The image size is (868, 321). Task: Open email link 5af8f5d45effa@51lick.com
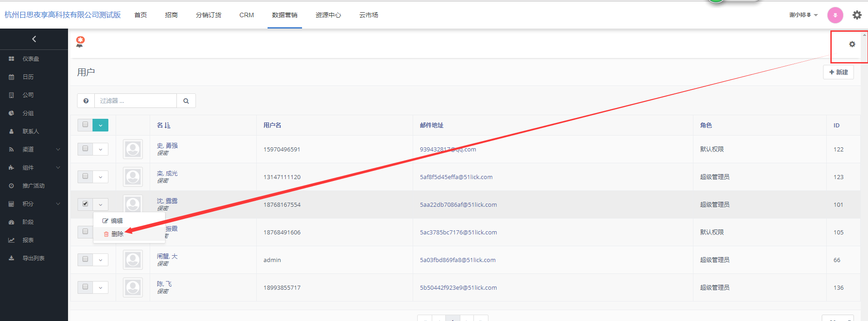456,177
